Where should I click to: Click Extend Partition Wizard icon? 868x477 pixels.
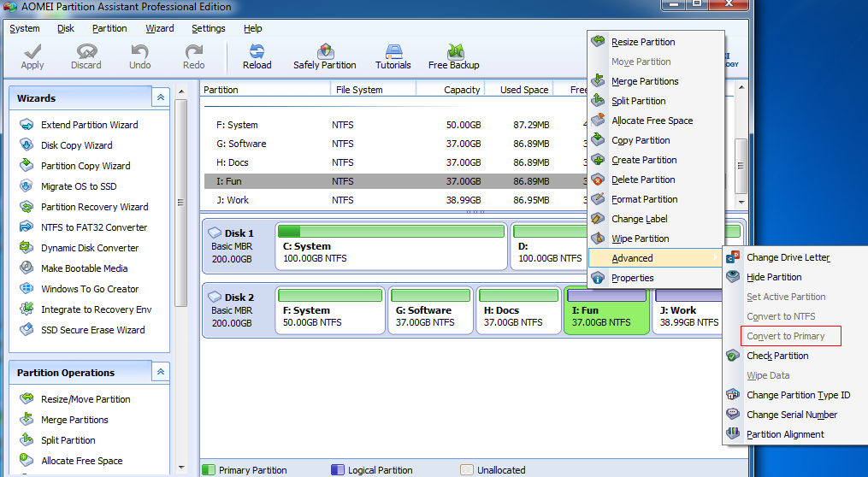pyautogui.click(x=27, y=125)
